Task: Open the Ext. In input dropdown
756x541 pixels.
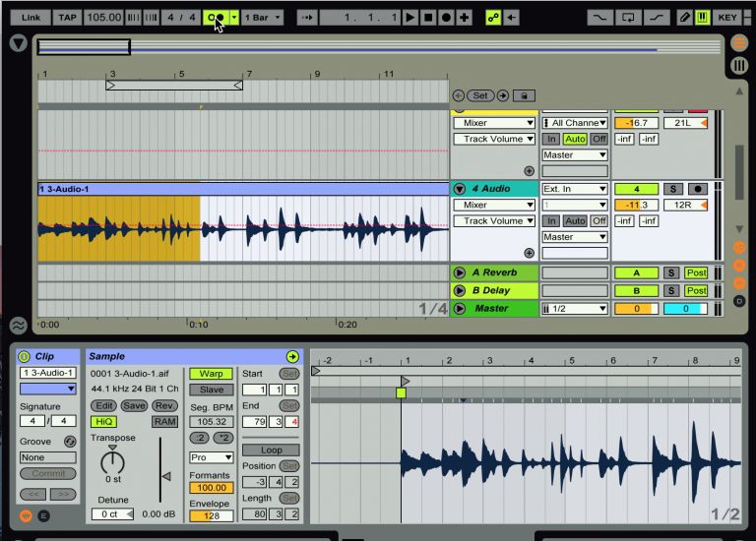Action: click(575, 189)
